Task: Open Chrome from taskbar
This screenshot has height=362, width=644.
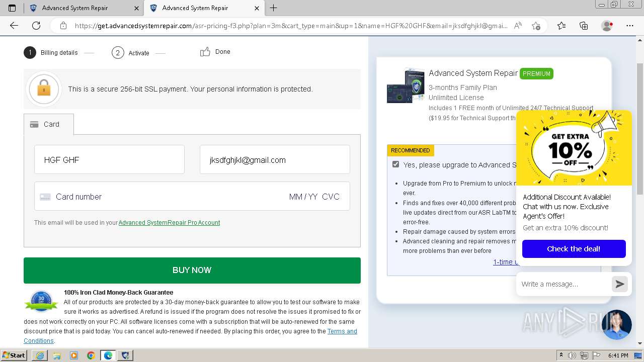Action: (91, 355)
